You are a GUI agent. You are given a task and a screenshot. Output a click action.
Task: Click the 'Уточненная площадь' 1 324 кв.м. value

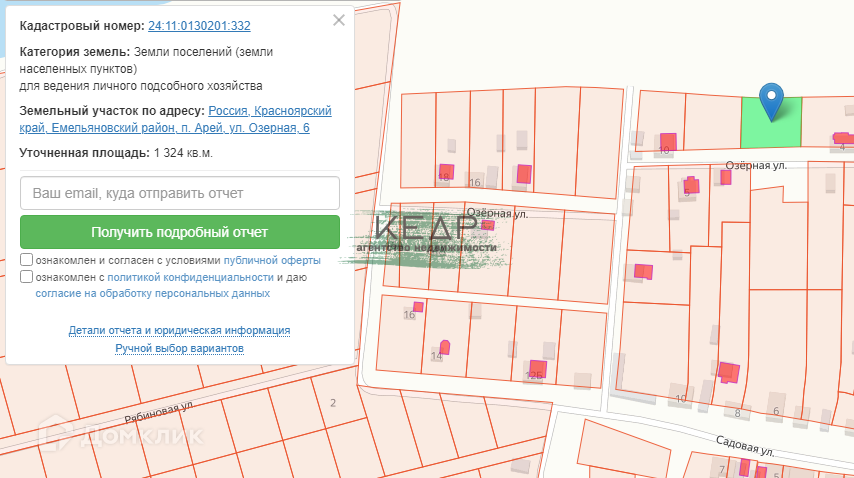pos(183,153)
